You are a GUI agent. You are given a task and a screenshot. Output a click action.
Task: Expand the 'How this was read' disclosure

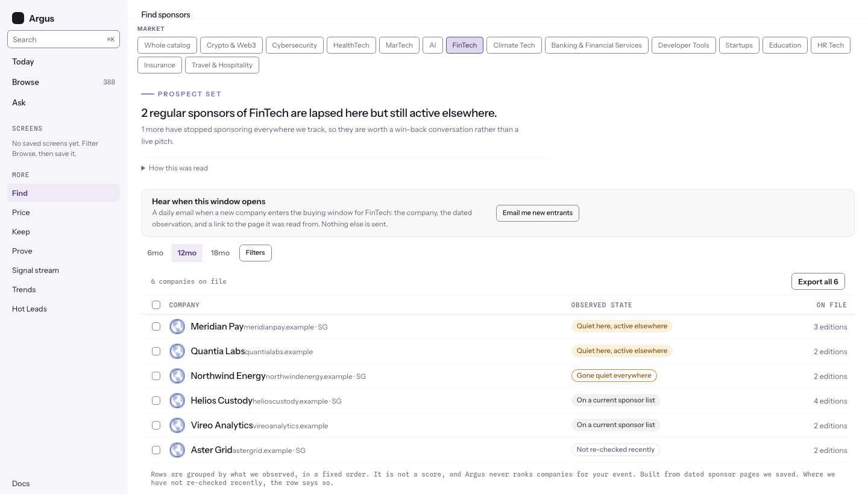pyautogui.click(x=175, y=168)
